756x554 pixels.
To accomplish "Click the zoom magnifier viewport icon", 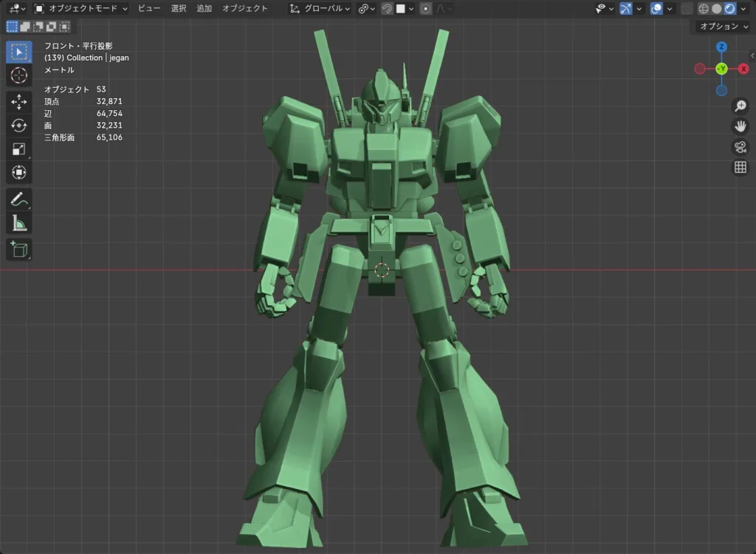I will [740, 106].
